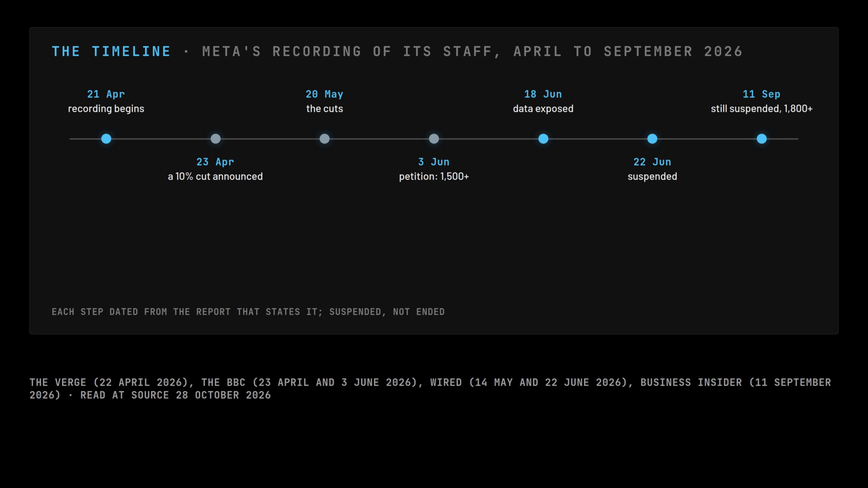Click the '21 Apr' date label
This screenshot has height=488, width=868.
(x=106, y=94)
